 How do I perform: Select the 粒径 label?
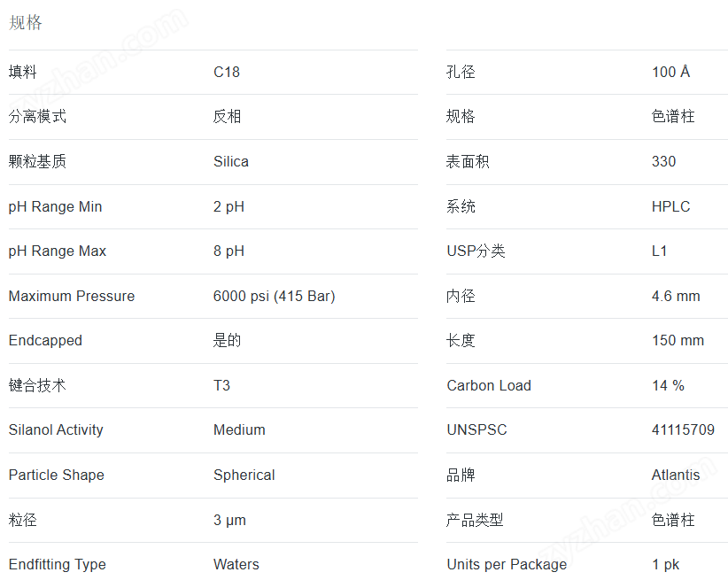tap(23, 520)
